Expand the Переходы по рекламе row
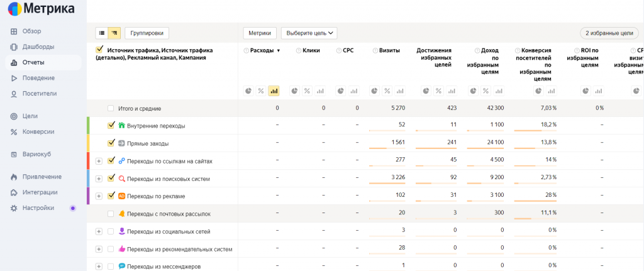The image size is (644, 271). point(99,196)
